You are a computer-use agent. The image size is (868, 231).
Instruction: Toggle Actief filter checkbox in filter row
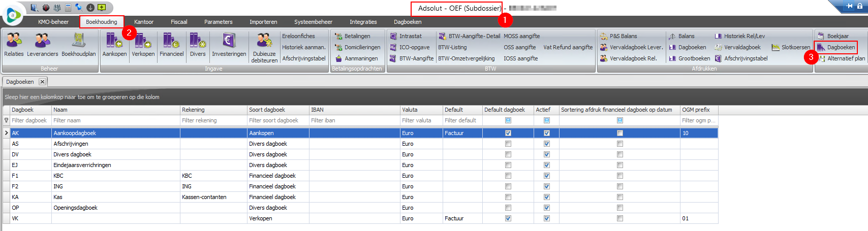[547, 120]
